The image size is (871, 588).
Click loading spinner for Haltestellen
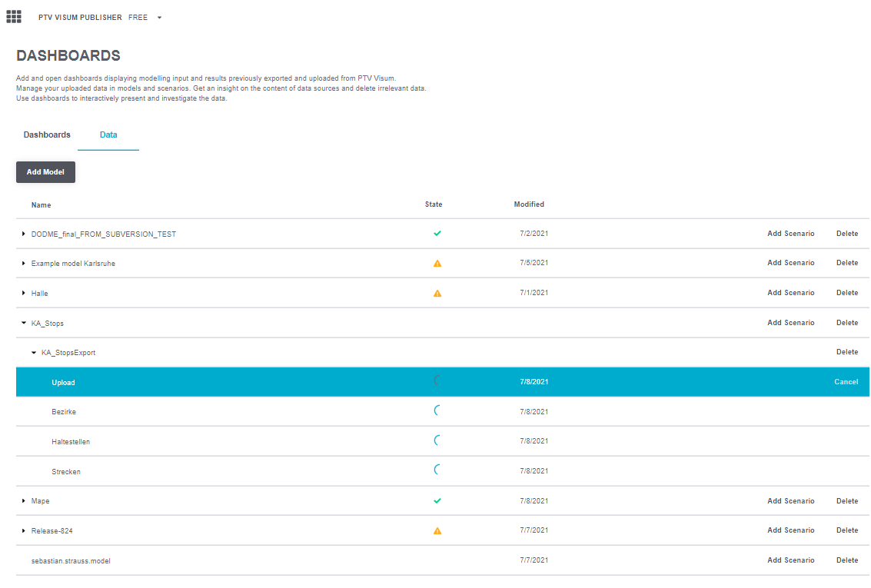(437, 441)
